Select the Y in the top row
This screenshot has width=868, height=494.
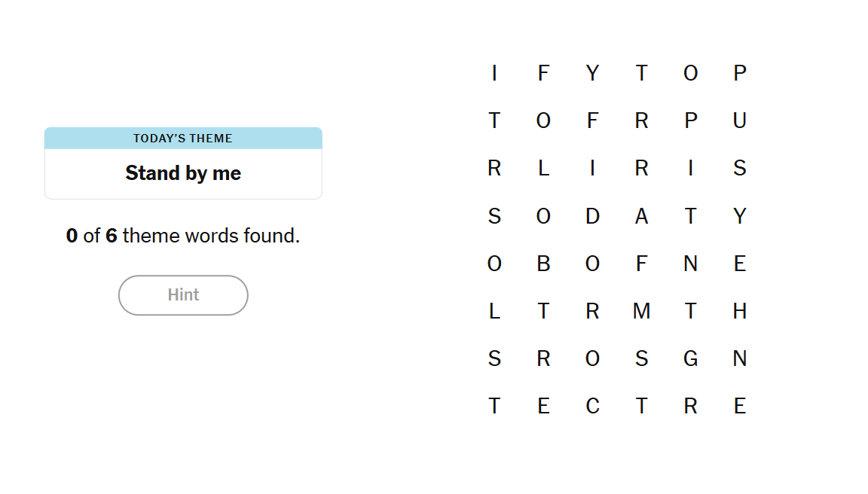pyautogui.click(x=592, y=73)
